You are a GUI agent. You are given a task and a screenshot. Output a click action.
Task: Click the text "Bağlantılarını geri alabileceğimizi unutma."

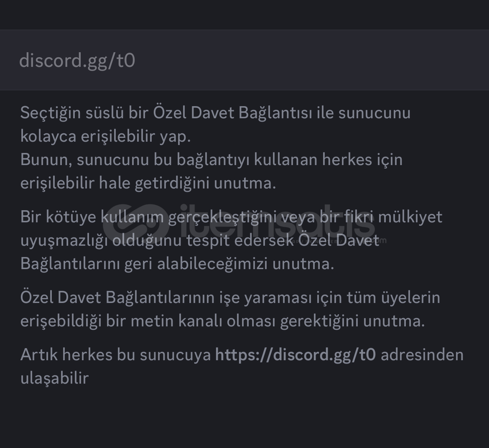point(177,264)
